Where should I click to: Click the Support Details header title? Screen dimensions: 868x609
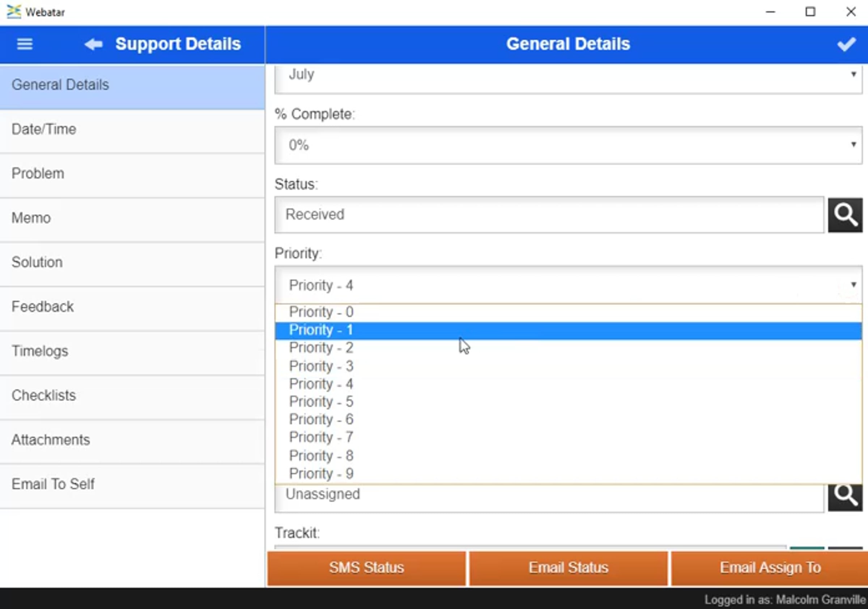pyautogui.click(x=178, y=44)
